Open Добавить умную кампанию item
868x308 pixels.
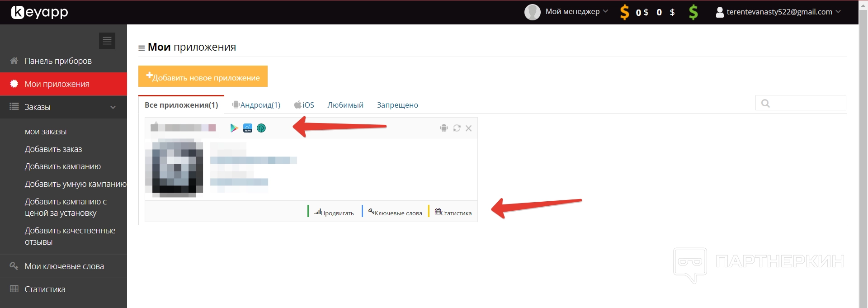[75, 184]
